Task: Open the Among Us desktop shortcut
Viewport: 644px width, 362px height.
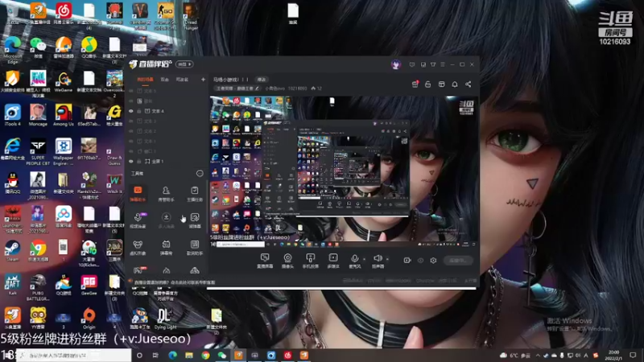Action: pyautogui.click(x=64, y=115)
